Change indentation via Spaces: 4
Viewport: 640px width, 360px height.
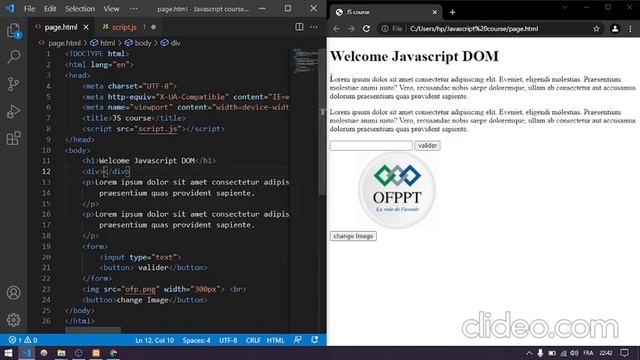pyautogui.click(x=196, y=340)
